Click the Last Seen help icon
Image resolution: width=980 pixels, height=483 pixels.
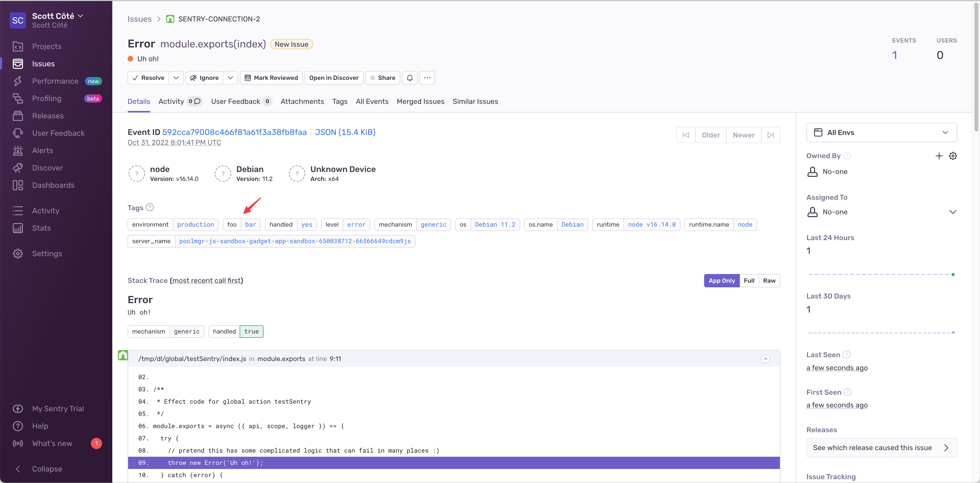point(847,355)
